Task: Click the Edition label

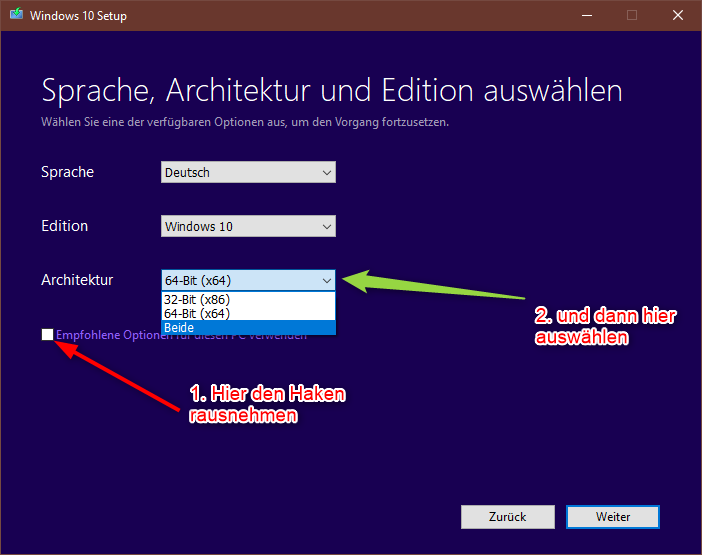Action: tap(64, 226)
